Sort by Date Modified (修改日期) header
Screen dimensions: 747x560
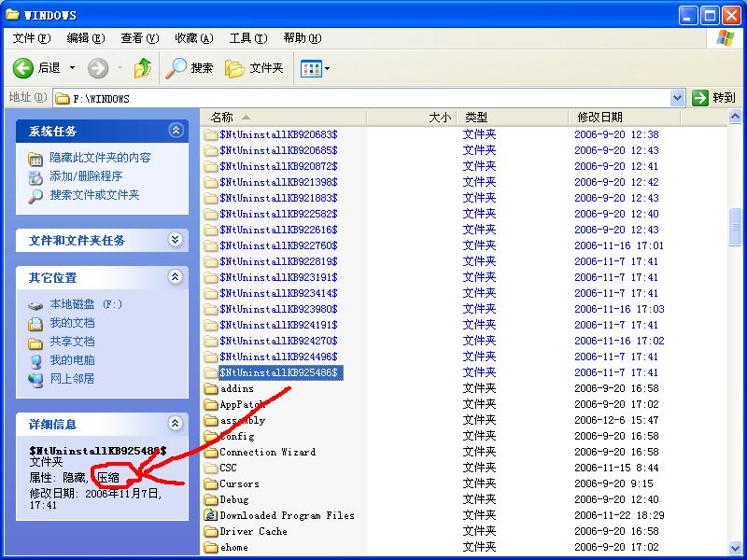click(625, 118)
